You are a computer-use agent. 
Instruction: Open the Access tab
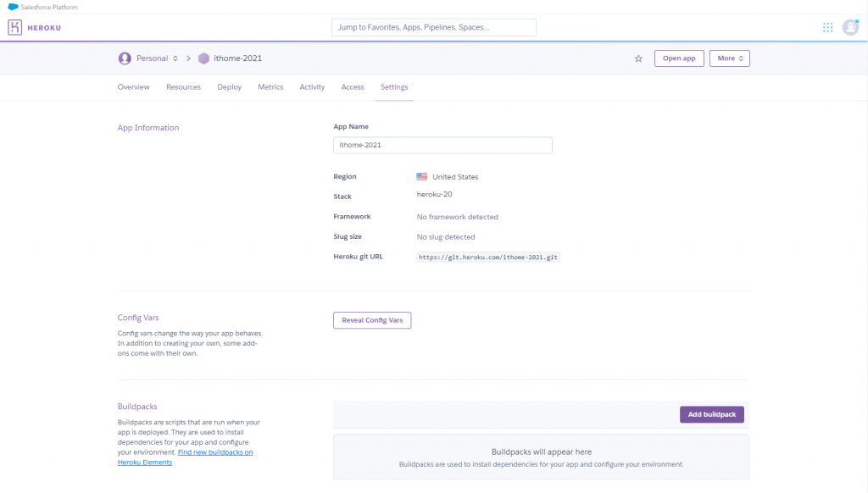coord(353,87)
